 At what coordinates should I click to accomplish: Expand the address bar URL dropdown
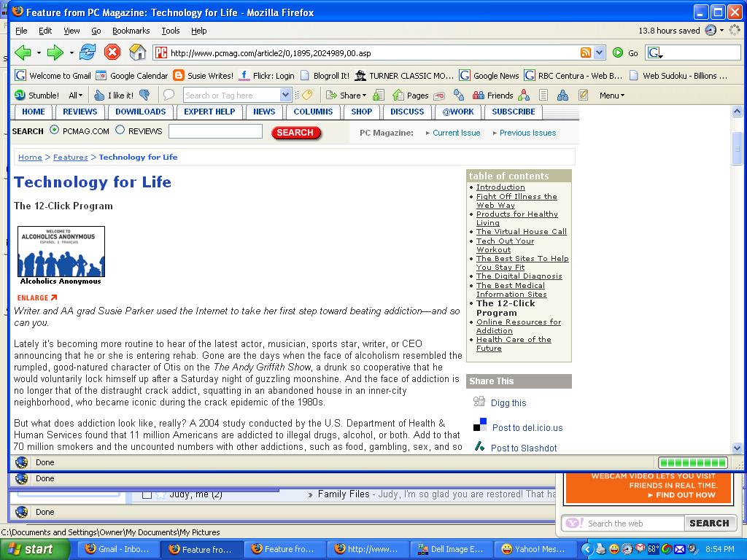600,52
